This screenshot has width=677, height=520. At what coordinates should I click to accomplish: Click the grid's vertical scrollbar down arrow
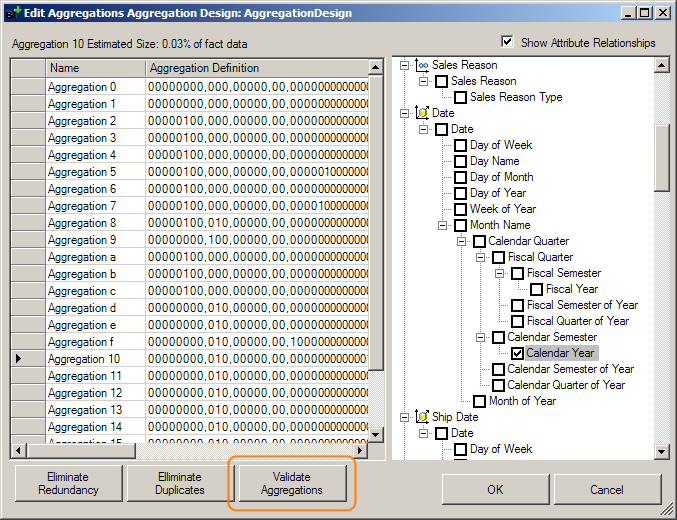coord(376,434)
